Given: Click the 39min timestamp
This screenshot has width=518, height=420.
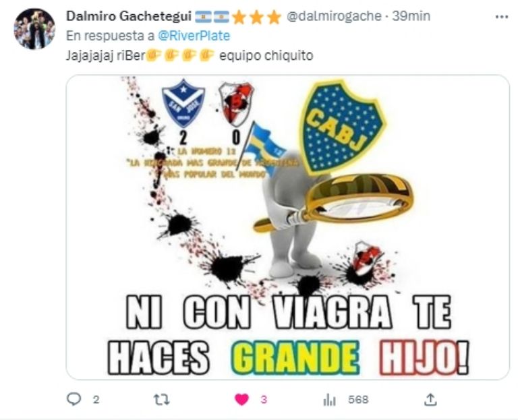Looking at the screenshot, I should [411, 16].
